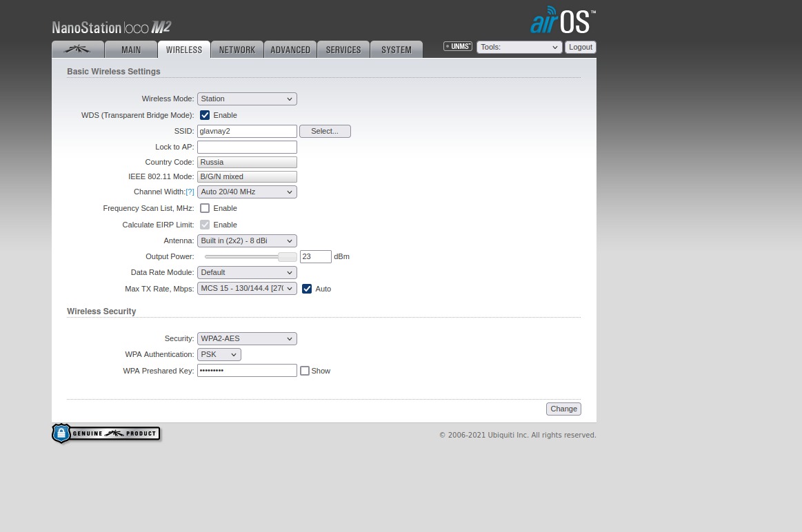Click the NanoStation loco M2 logo
This screenshot has width=802, height=532.
point(112,28)
